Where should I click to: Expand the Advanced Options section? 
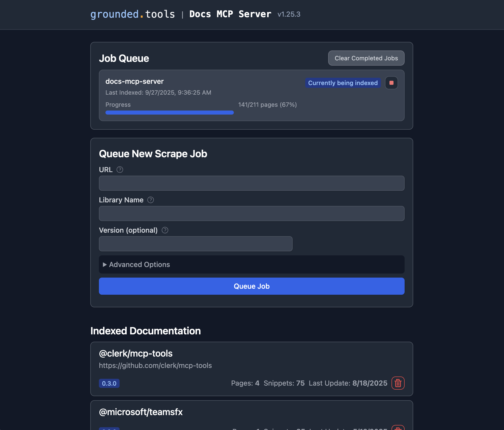[138, 264]
